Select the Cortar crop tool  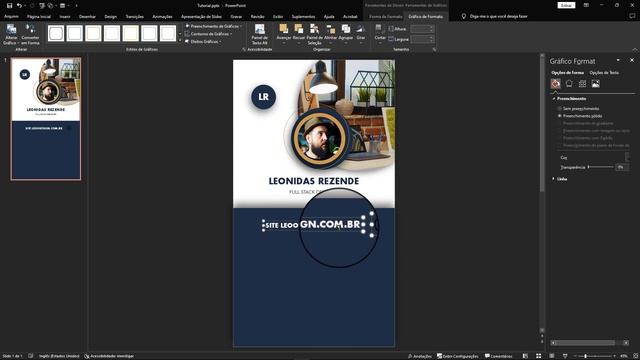(380, 32)
